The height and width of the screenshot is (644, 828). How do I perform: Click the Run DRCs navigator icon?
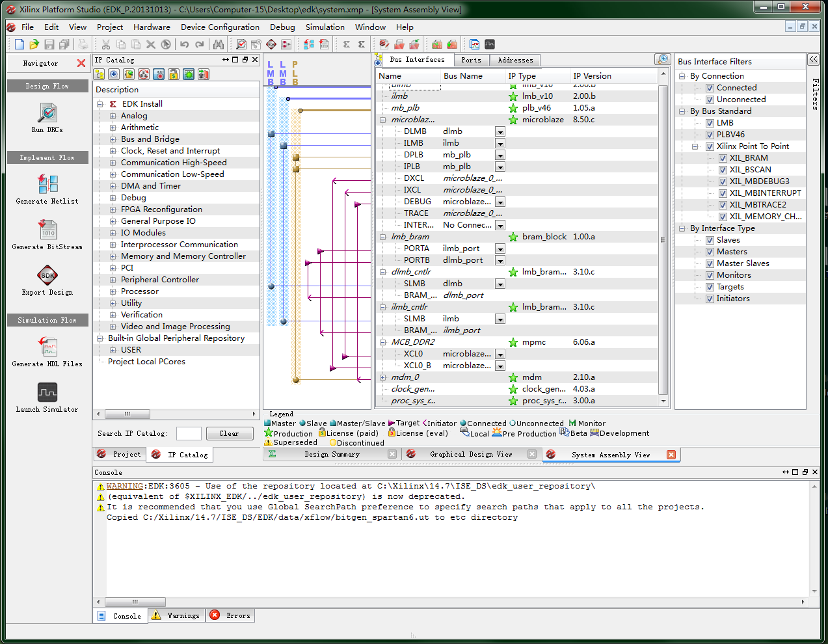[47, 114]
